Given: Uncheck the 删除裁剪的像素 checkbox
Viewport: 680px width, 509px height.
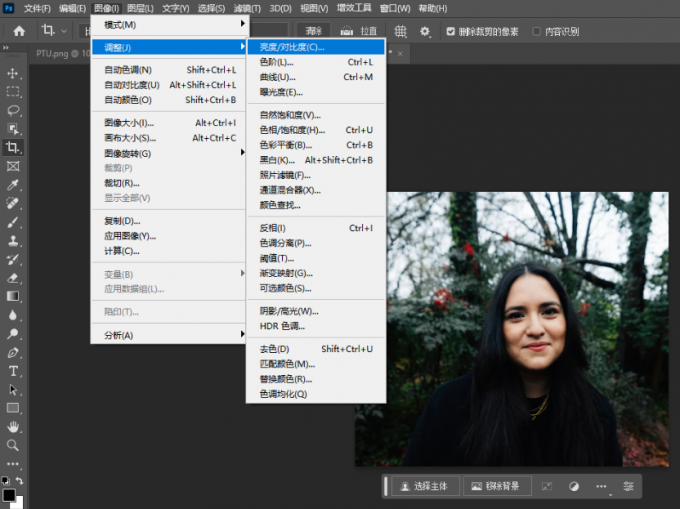Looking at the screenshot, I should (451, 31).
